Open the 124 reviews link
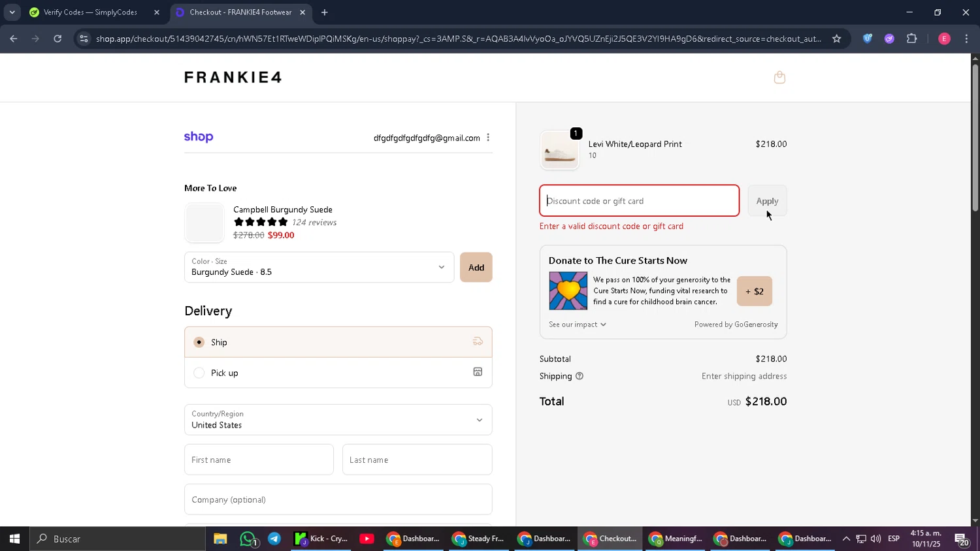 (314, 223)
